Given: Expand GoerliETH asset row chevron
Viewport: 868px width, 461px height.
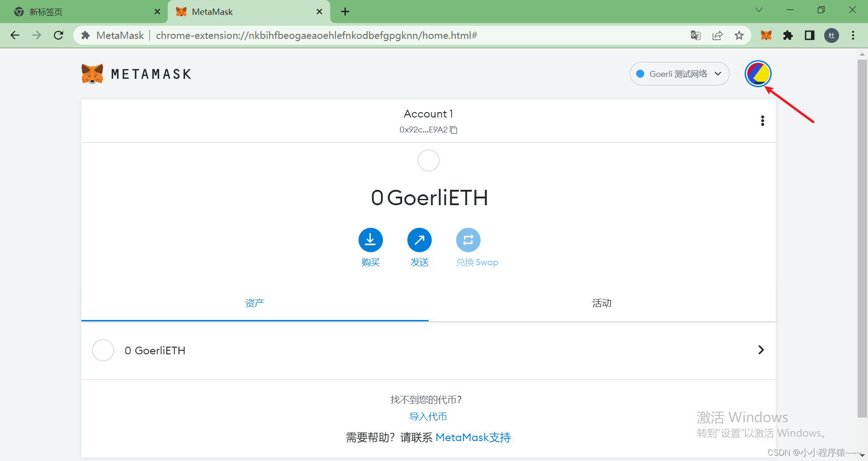Looking at the screenshot, I should pyautogui.click(x=761, y=350).
